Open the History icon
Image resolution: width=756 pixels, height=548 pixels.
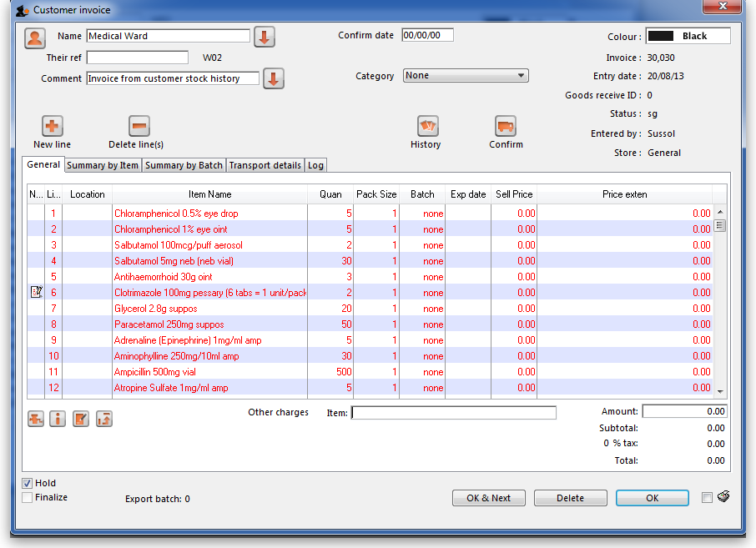pos(427,126)
